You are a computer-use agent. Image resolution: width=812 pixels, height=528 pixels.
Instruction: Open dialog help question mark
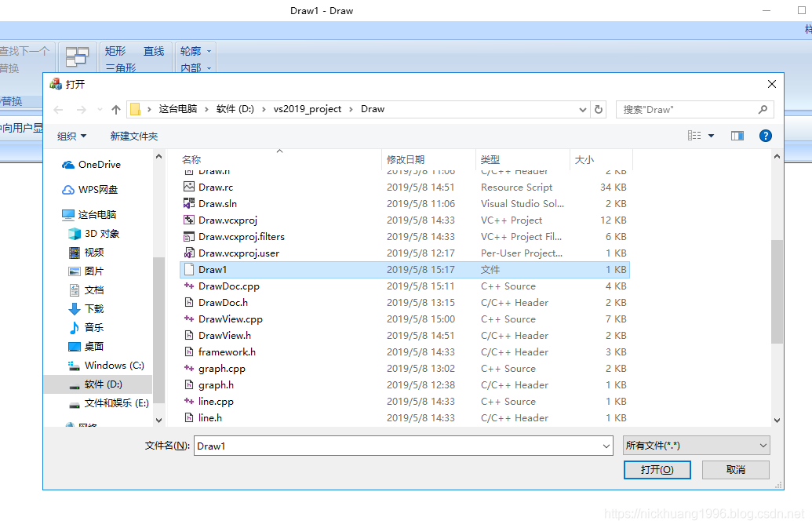point(766,136)
